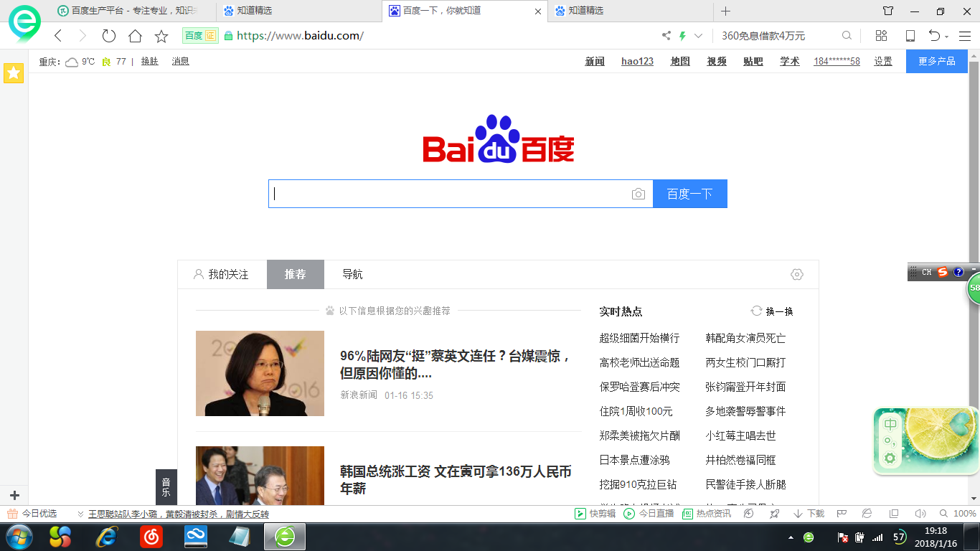Viewport: 980px width, 551px height.
Task: Switch to the first 知道精选 tab
Action: (x=299, y=11)
